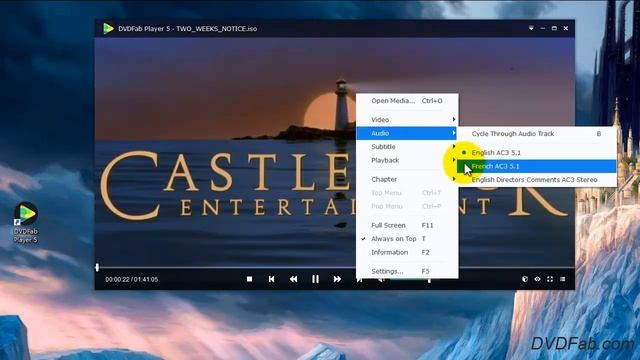The width and height of the screenshot is (640, 360).
Task: Click the elapsed time display 00:00:22
Action: [117, 280]
